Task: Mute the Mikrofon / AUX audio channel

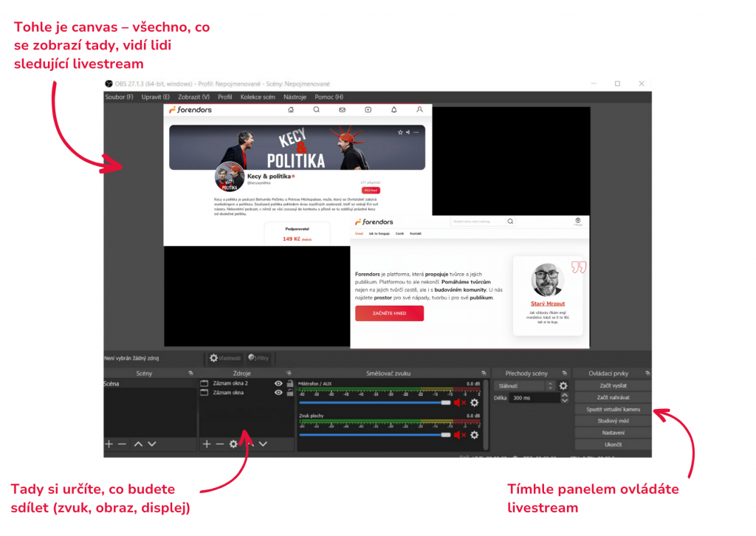Action: click(x=458, y=402)
